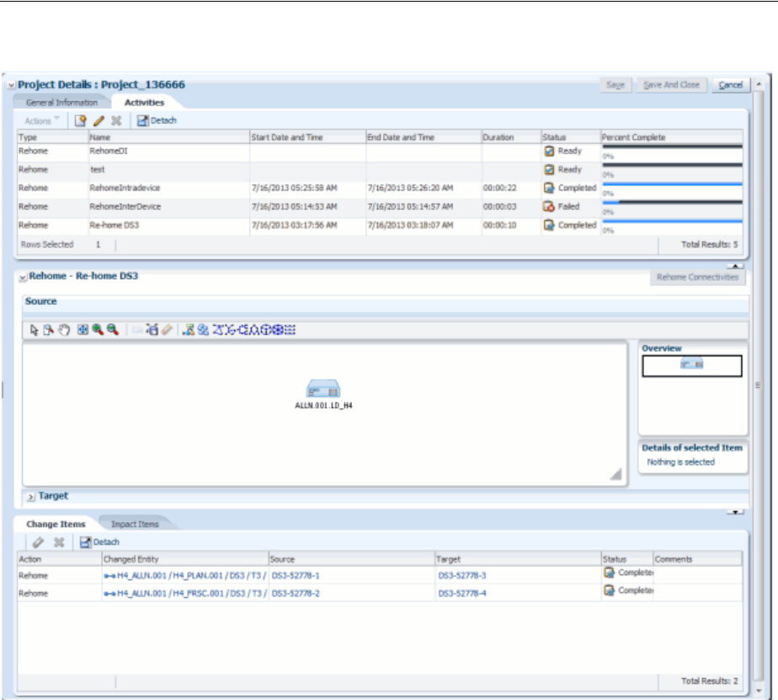The height and width of the screenshot is (700, 778).
Task: Click the Ready status icon for RehomeDI
Action: point(549,151)
